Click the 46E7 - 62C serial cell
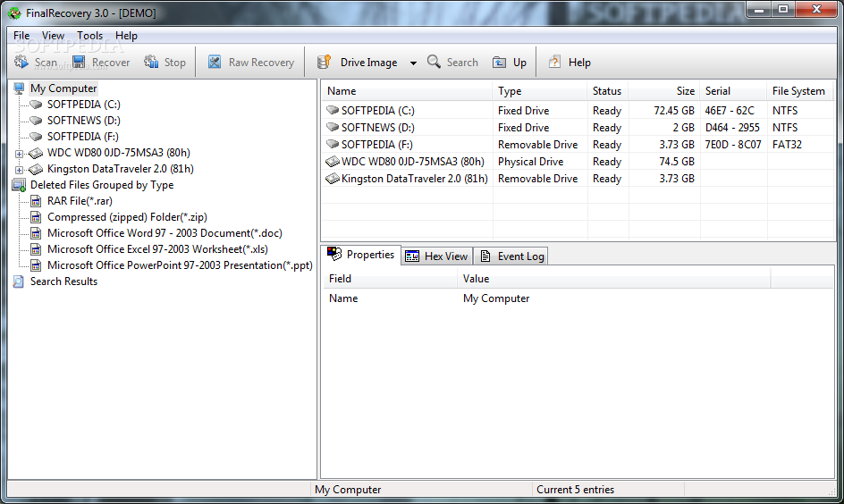This screenshot has width=844, height=504. pyautogui.click(x=730, y=111)
